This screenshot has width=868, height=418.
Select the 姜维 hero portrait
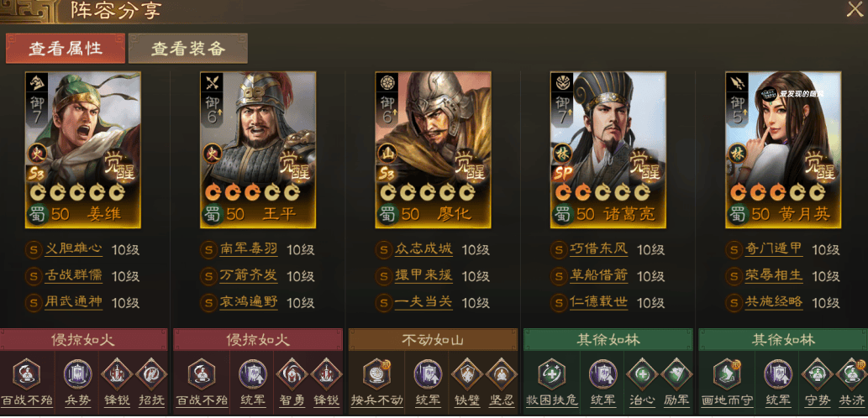pos(83,149)
